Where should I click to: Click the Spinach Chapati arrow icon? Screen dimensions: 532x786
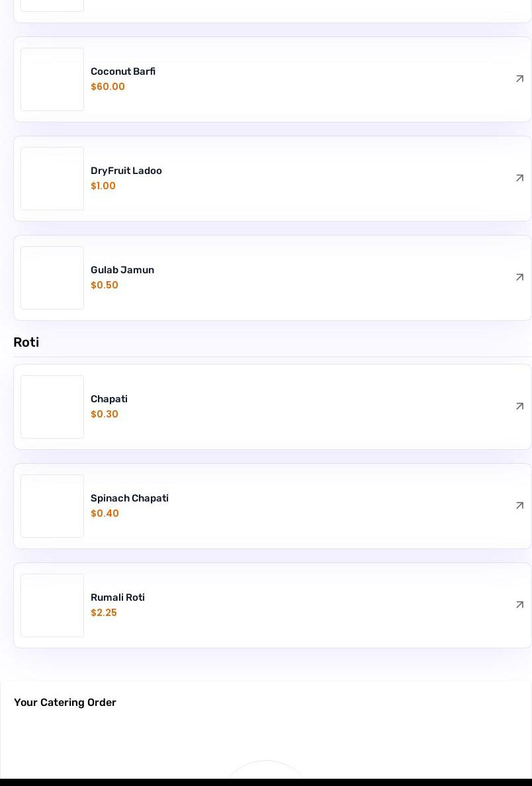tap(519, 505)
